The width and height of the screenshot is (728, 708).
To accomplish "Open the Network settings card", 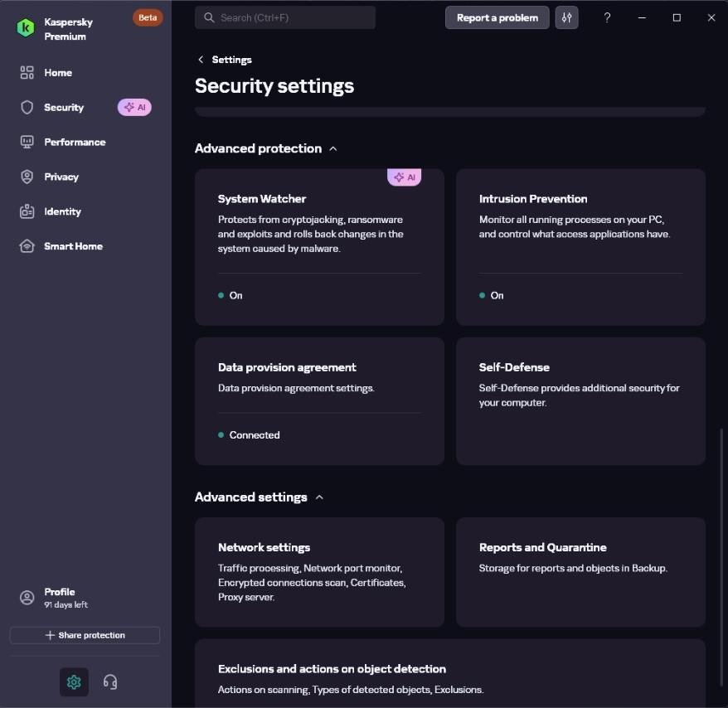I will (319, 572).
